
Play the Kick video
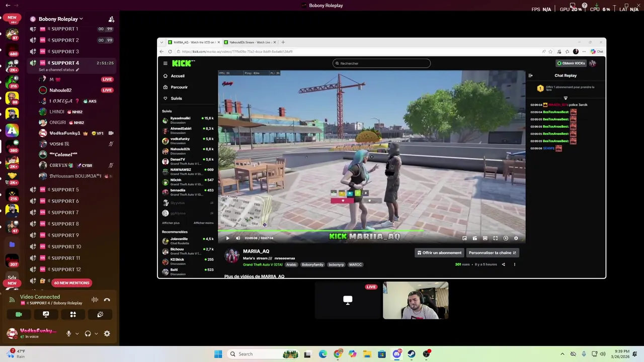tap(227, 238)
